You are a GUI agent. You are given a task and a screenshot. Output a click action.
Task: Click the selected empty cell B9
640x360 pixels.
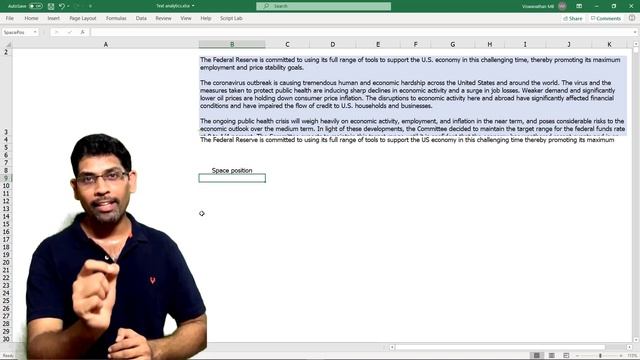232,178
